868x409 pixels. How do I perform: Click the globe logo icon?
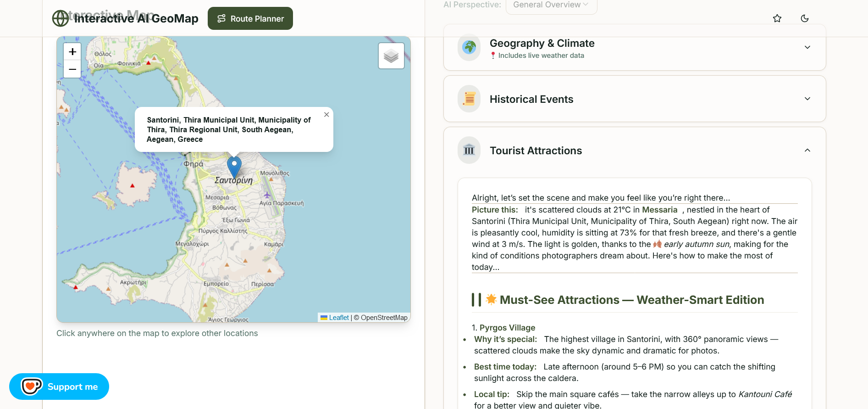60,18
